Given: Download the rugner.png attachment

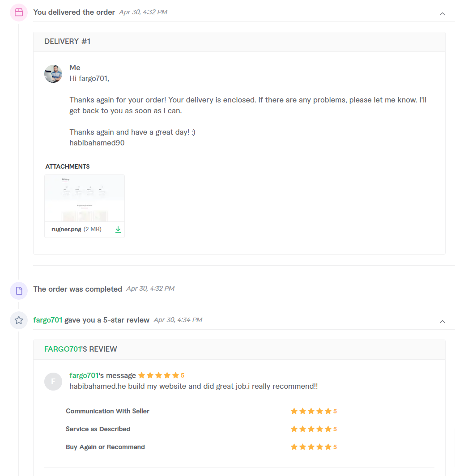Looking at the screenshot, I should [118, 229].
